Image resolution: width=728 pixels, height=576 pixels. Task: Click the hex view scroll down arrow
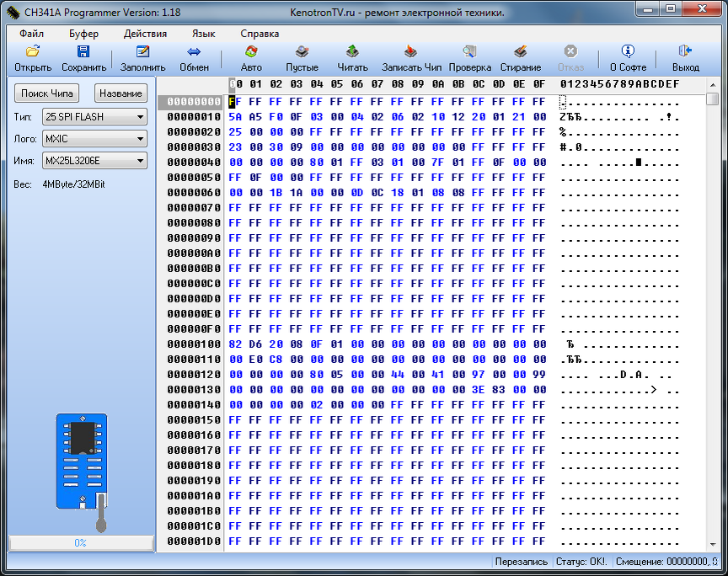(x=713, y=545)
